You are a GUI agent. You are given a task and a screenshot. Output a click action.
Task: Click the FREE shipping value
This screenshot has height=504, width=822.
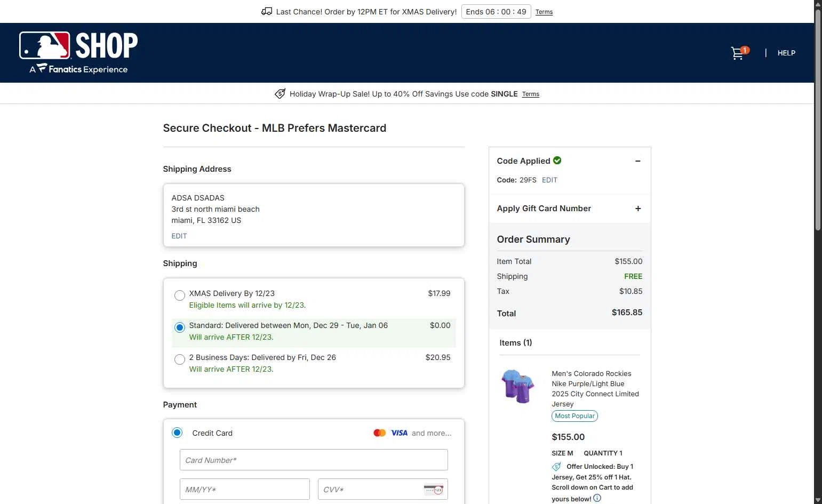pyautogui.click(x=633, y=276)
